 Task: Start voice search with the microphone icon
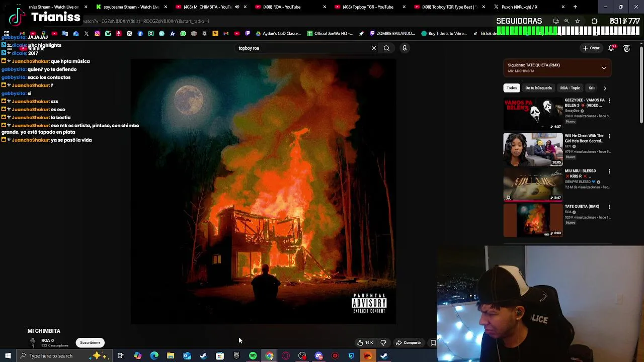[405, 48]
